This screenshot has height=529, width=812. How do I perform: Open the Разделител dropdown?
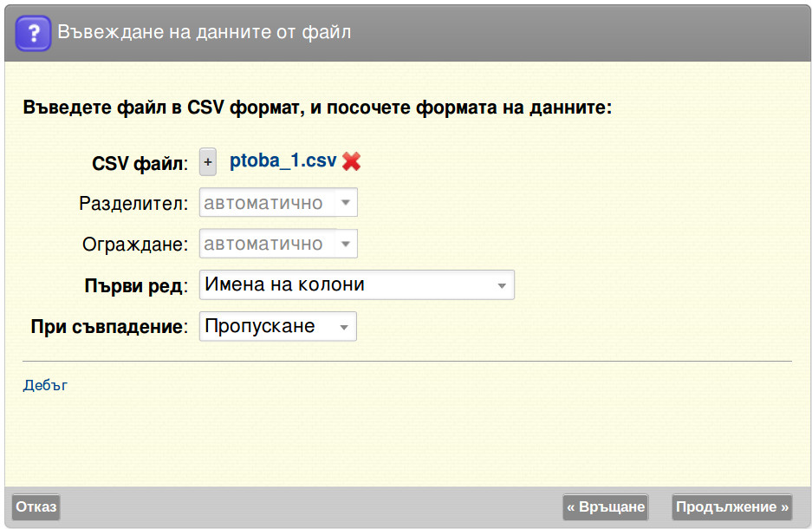(x=278, y=203)
